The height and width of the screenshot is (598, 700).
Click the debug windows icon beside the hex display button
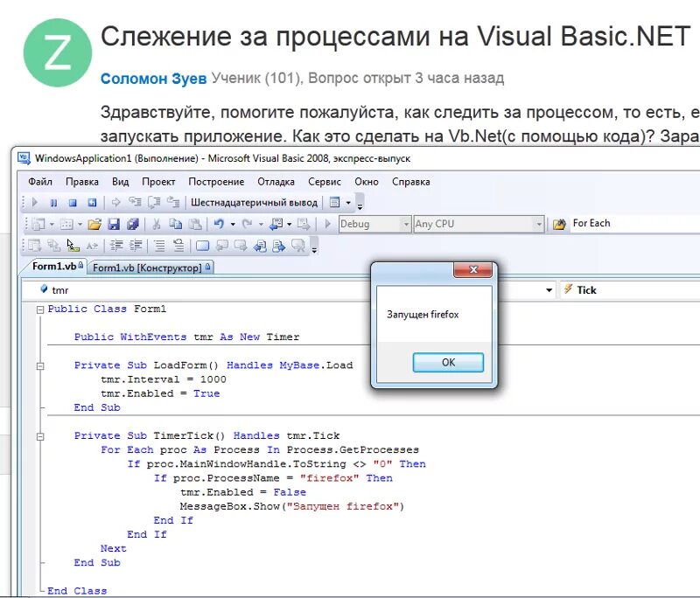coord(334,203)
